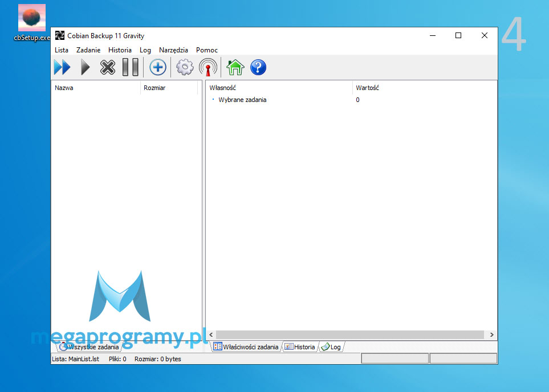Open the Zadanie menu
Image resolution: width=549 pixels, height=392 pixels.
point(88,50)
